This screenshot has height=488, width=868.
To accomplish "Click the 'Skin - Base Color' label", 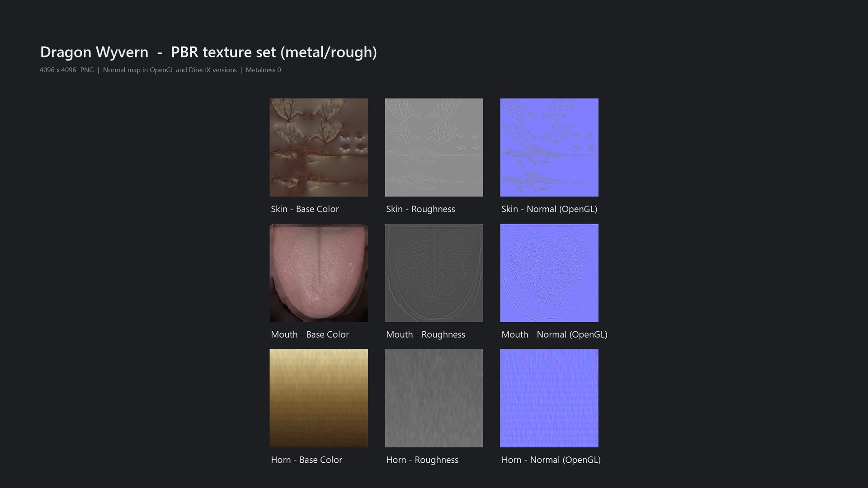I will [305, 209].
